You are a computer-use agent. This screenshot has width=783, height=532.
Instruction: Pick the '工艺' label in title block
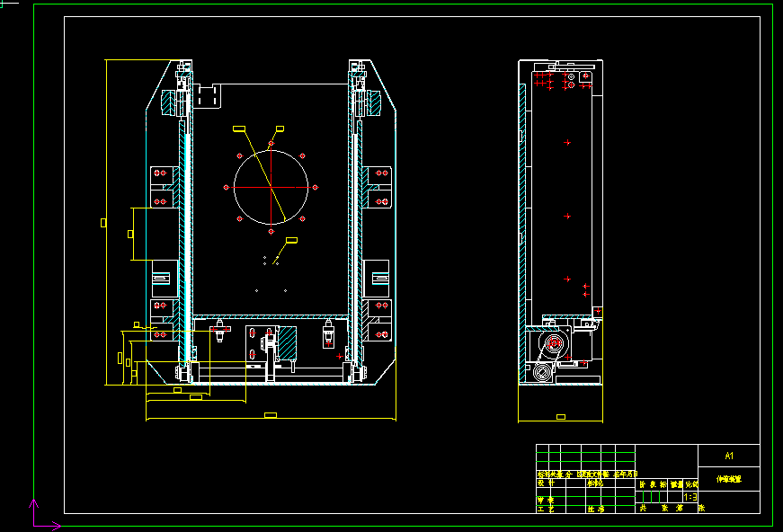click(546, 510)
